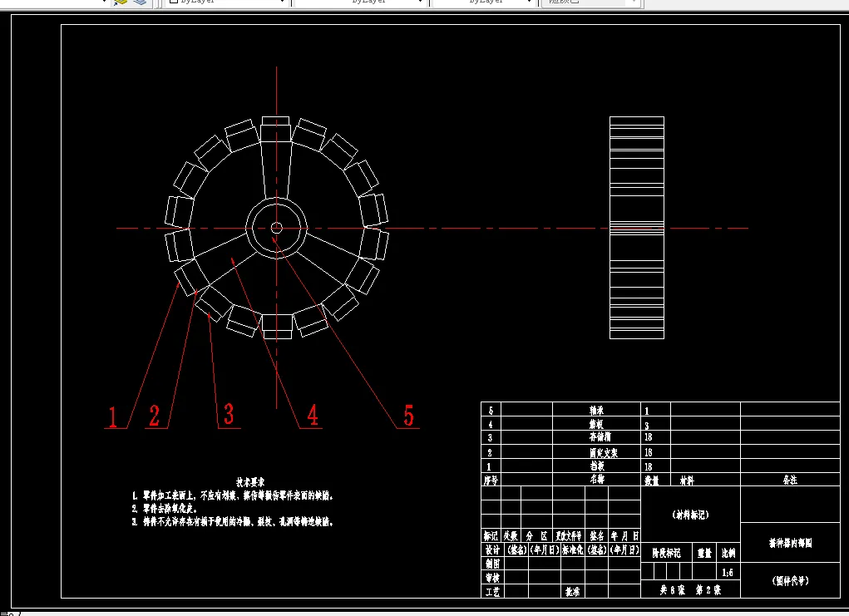This screenshot has height=616, width=849.
Task: Select red callout number 5
Action: (409, 415)
